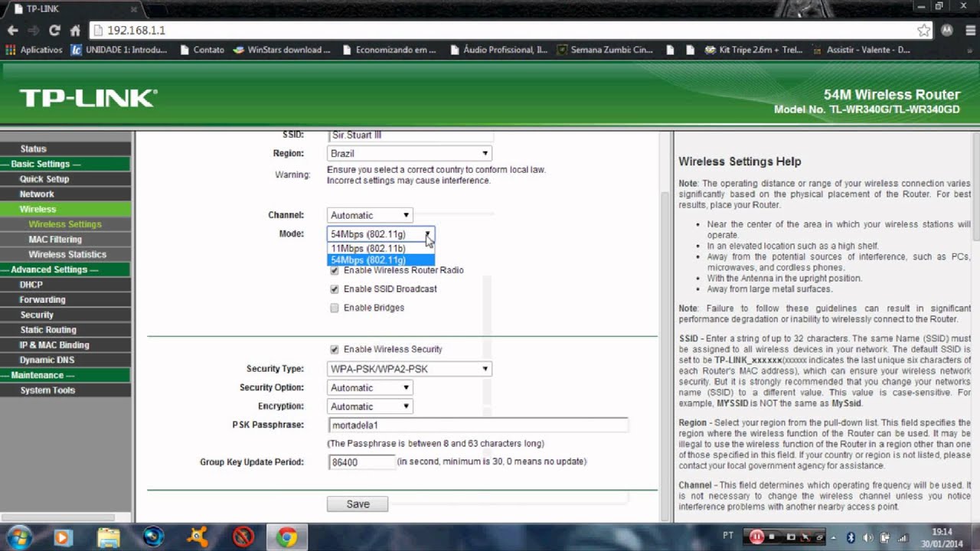The image size is (980, 551).
Task: Click the SSID input field
Action: (x=410, y=135)
